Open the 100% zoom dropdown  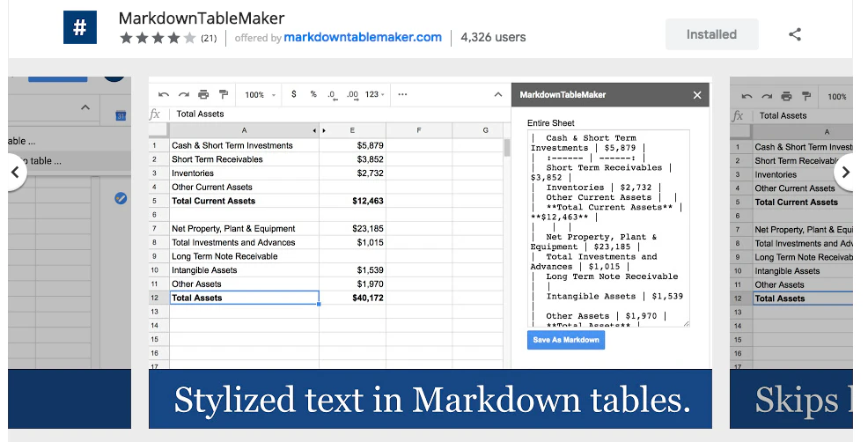click(260, 95)
